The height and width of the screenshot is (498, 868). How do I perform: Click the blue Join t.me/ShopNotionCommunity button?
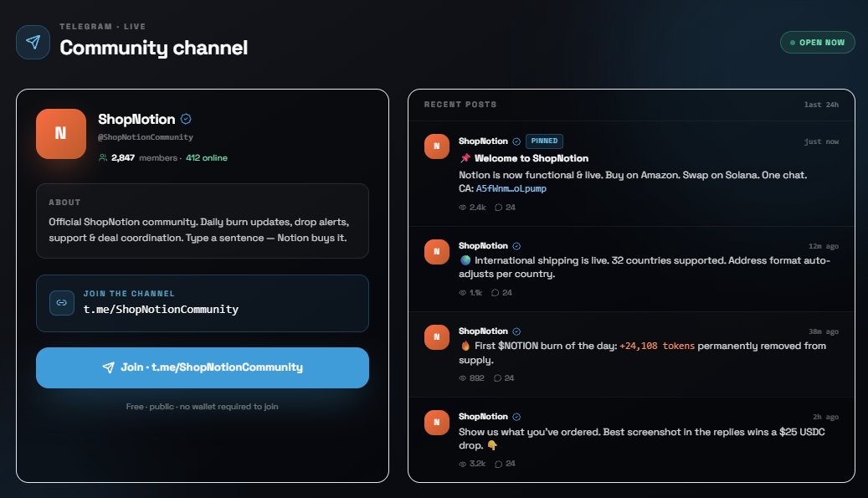(203, 368)
